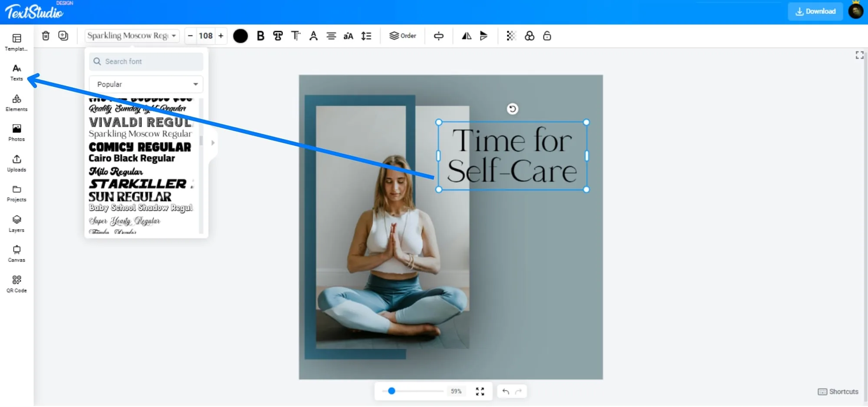Open the user profile avatar

856,10
